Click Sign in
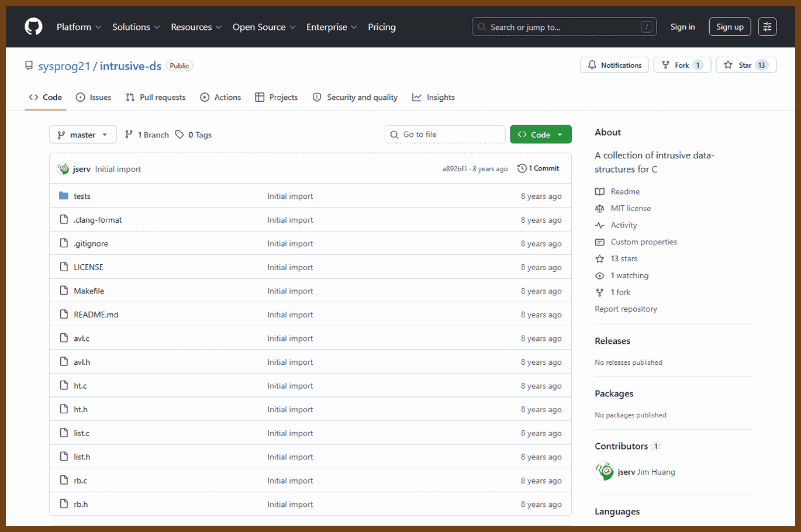Screen dimensions: 801x532 pos(683,27)
